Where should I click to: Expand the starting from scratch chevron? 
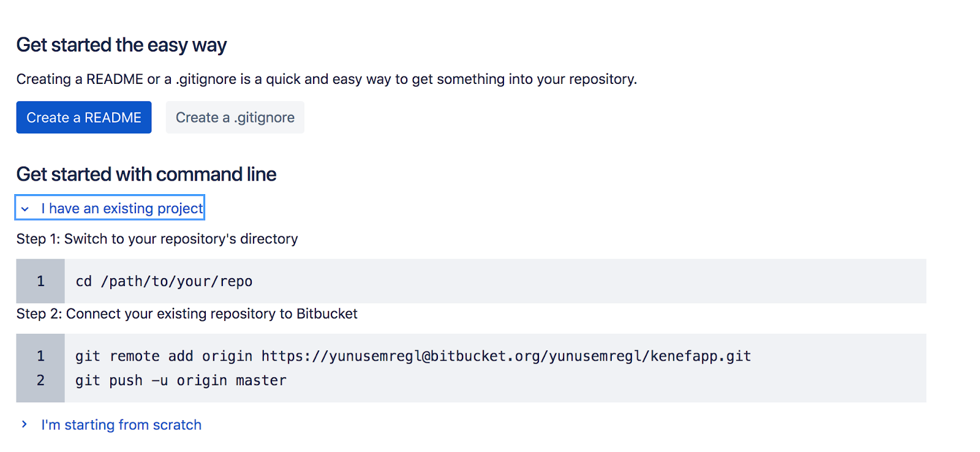click(24, 424)
